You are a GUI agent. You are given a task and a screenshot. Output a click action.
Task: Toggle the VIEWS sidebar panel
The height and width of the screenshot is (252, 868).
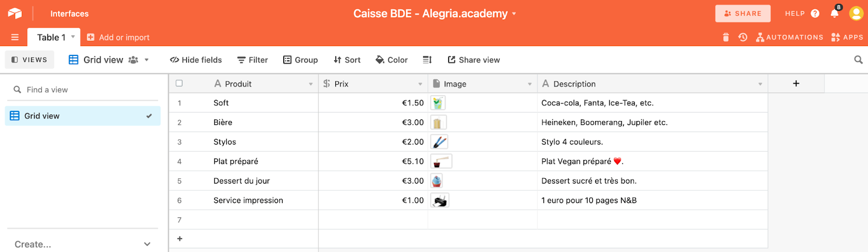[x=29, y=60]
